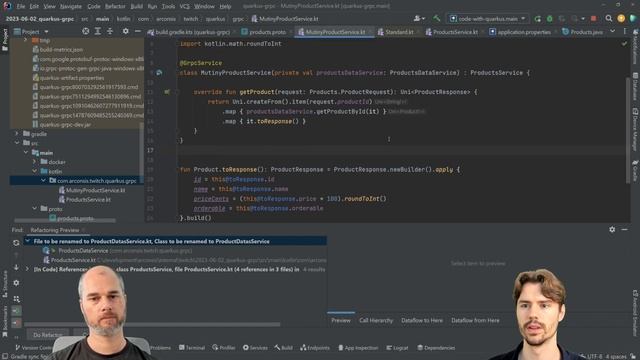Select the Dataflow from Here tab

[475, 320]
